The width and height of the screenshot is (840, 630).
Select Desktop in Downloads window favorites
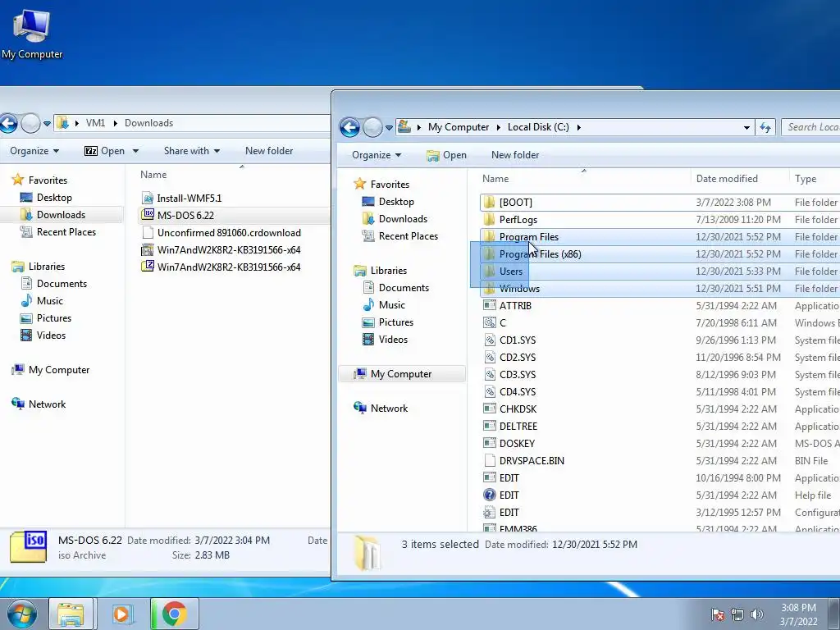coord(54,198)
